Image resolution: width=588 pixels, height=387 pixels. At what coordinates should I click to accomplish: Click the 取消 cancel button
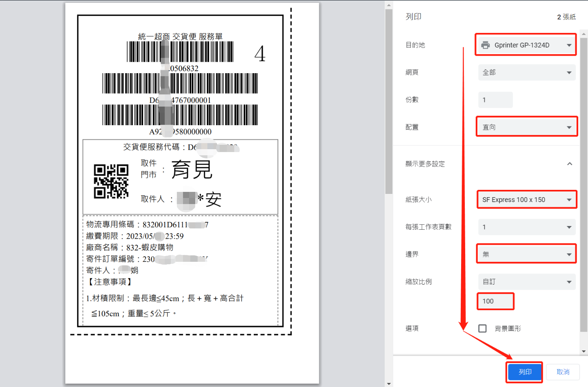563,372
